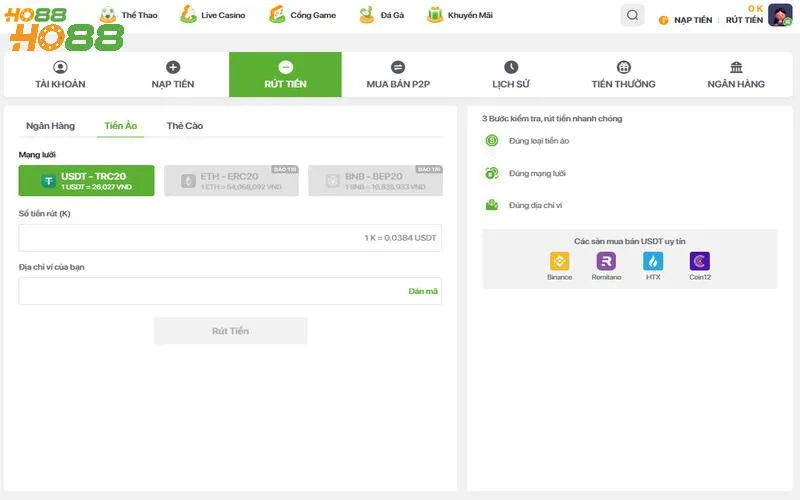Open the Khuyến Mãi promotions menu
800x500 pixels.
pos(460,15)
